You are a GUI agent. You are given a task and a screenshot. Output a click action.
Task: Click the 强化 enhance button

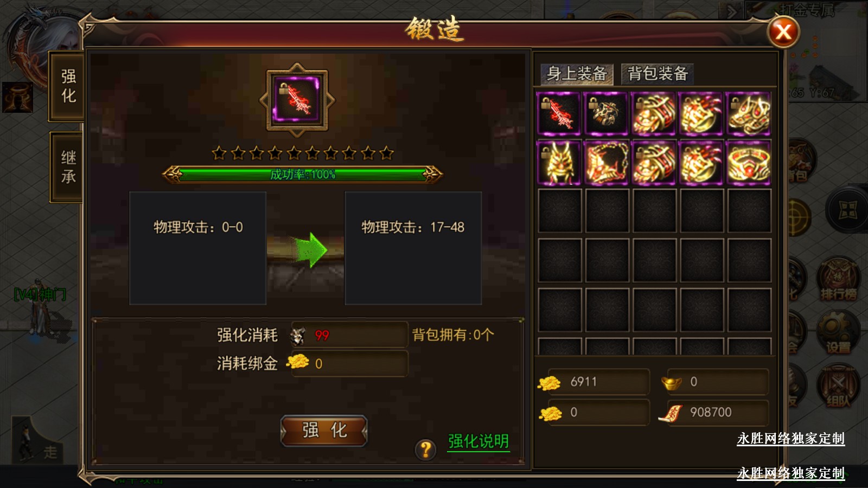pos(324,431)
